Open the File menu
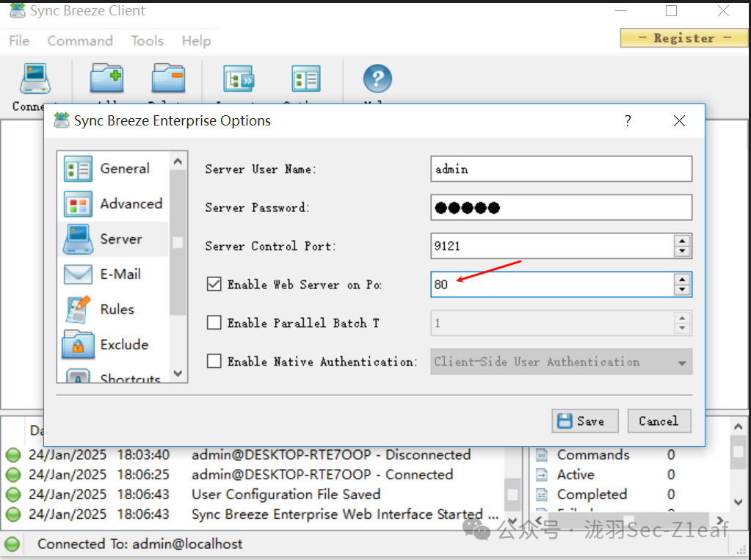 click(19, 40)
